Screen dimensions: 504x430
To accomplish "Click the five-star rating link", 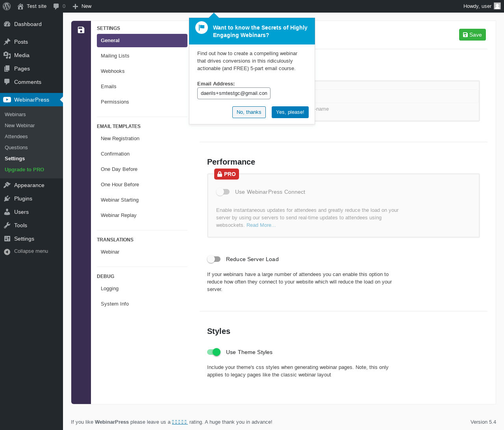I will click(x=180, y=422).
